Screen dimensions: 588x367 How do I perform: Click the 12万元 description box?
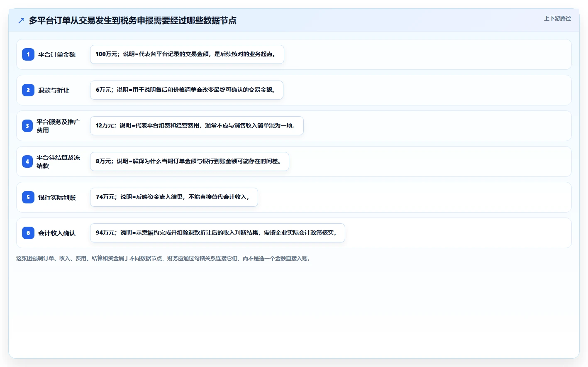(197, 126)
